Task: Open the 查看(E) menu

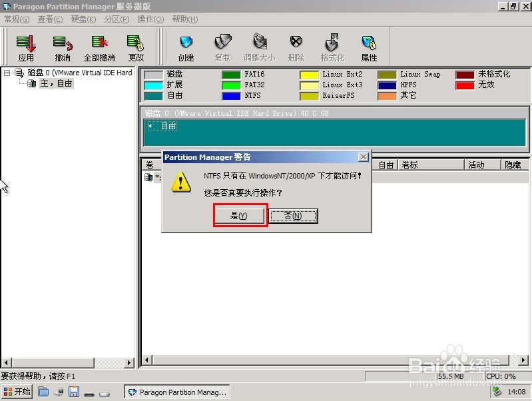Action: 50,19
